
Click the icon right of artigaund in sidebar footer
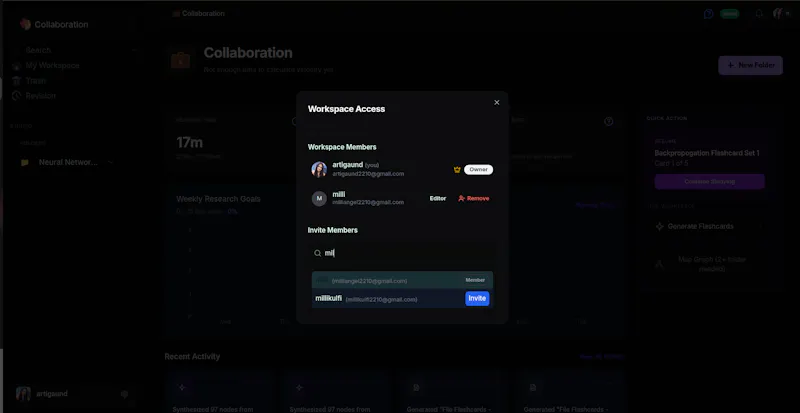[124, 394]
